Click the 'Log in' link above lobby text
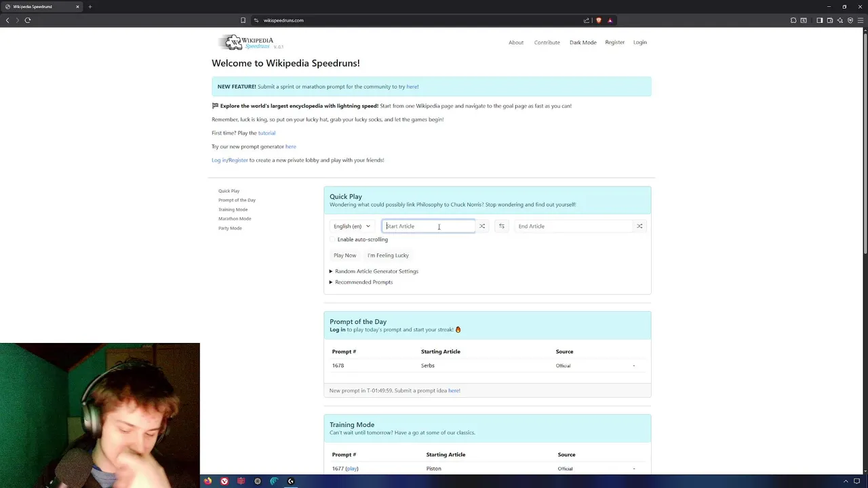Viewport: 868px width, 488px height. tap(219, 160)
